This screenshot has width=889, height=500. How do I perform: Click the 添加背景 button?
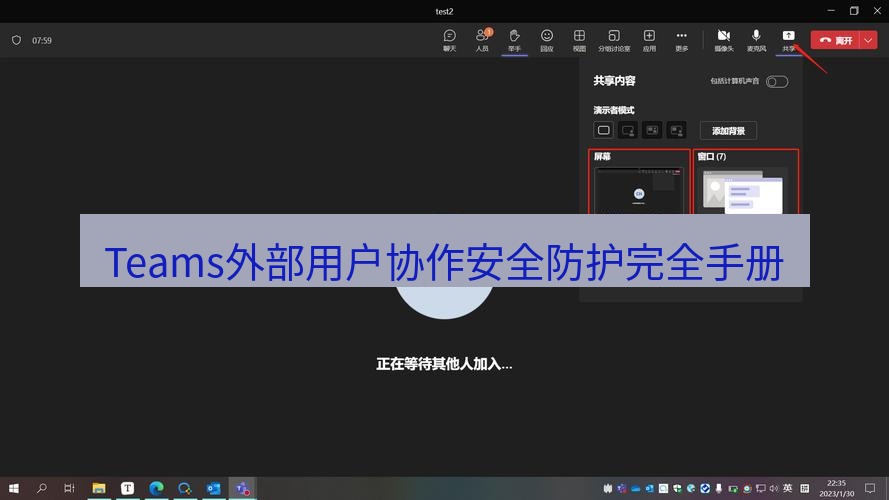pyautogui.click(x=728, y=130)
